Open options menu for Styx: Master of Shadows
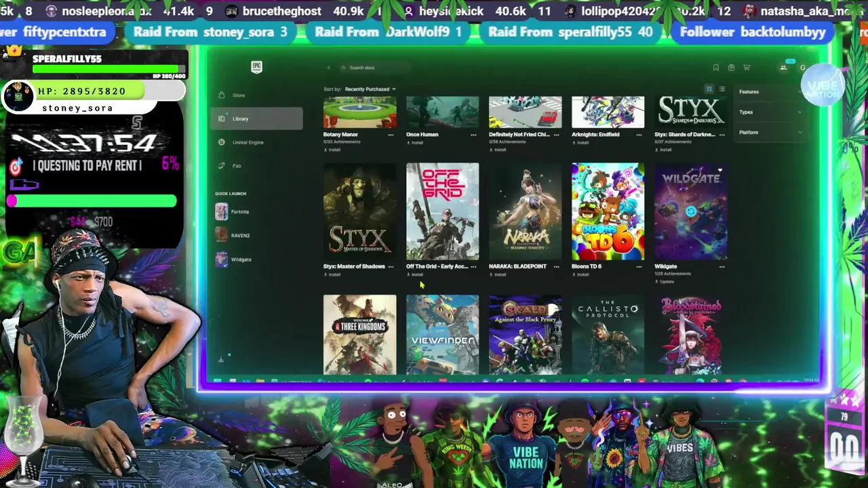 (391, 267)
